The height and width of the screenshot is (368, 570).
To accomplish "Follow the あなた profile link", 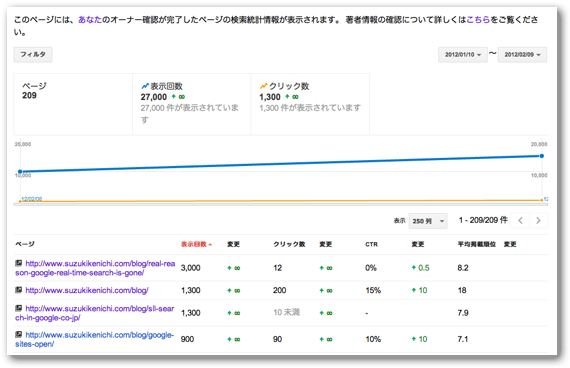I will [x=90, y=20].
